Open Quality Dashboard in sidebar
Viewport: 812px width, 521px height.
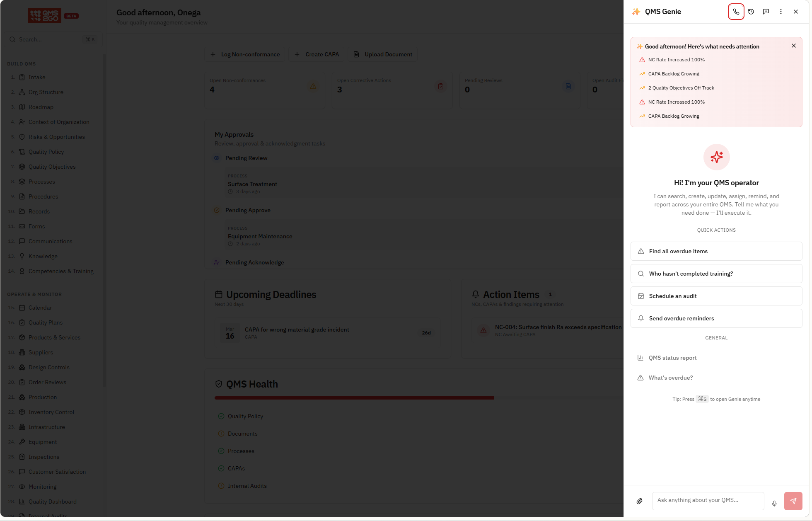(52, 502)
